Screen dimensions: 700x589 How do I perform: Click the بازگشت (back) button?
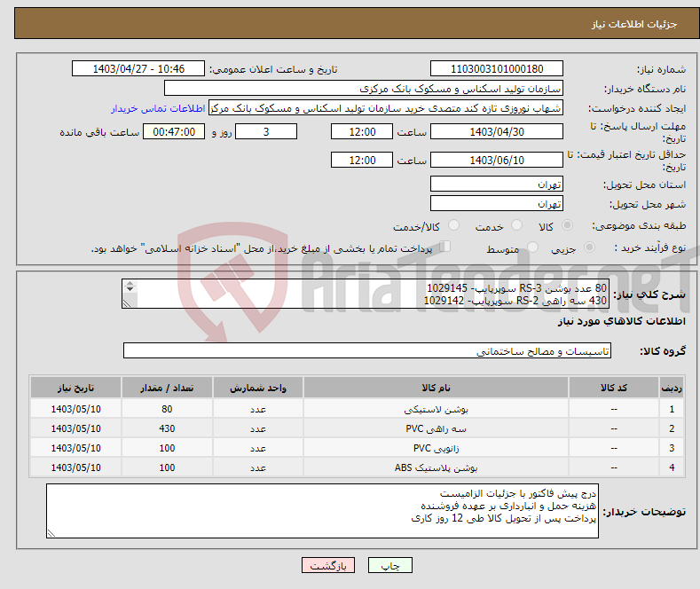click(x=328, y=565)
